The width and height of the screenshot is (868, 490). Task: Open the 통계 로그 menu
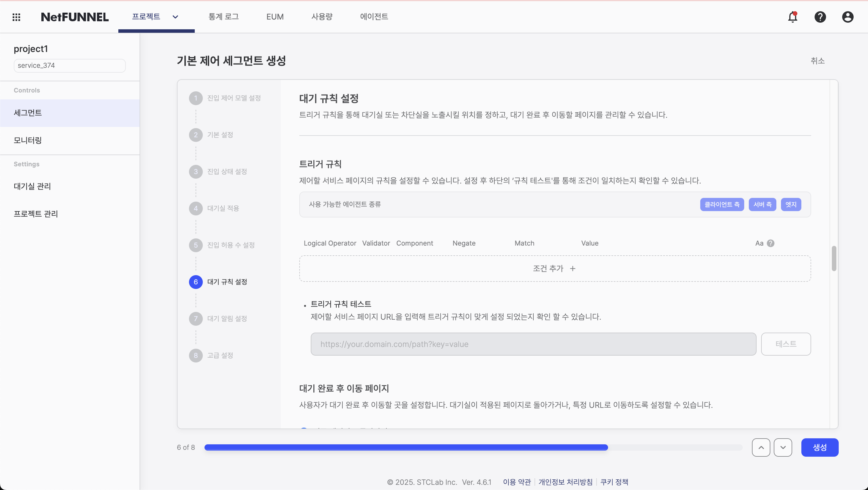(223, 17)
